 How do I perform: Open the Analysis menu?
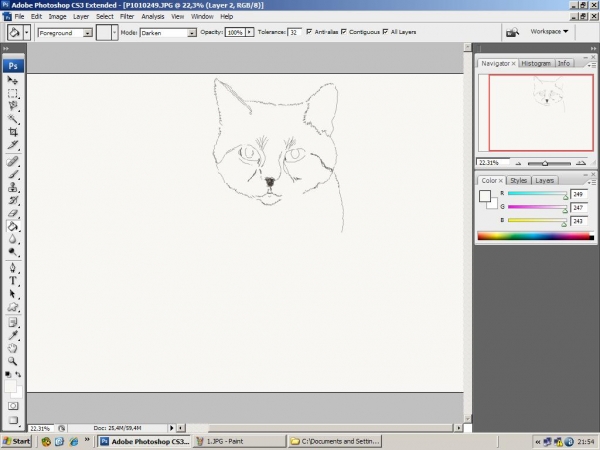[153, 16]
